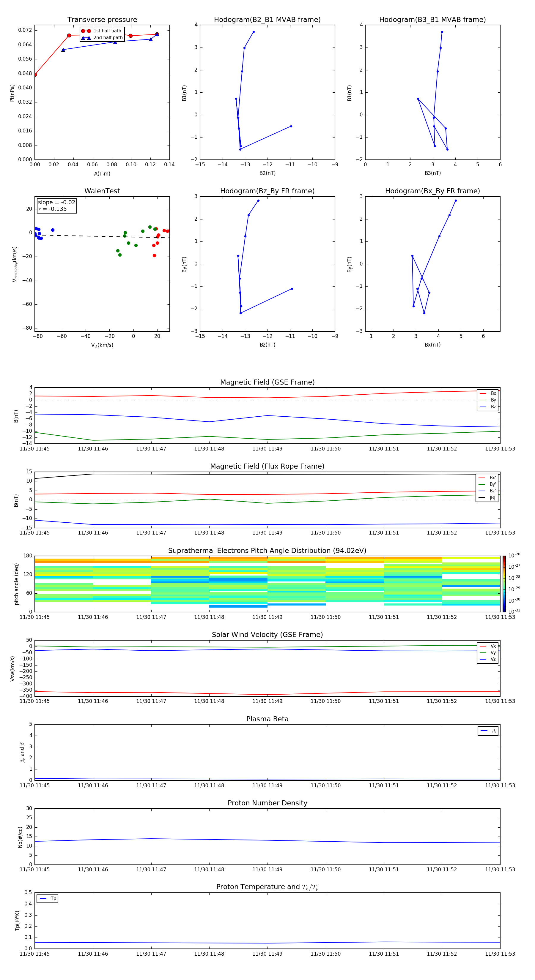
Task: Select 'By' in the GSE magnetic field legend
Action: [488, 400]
